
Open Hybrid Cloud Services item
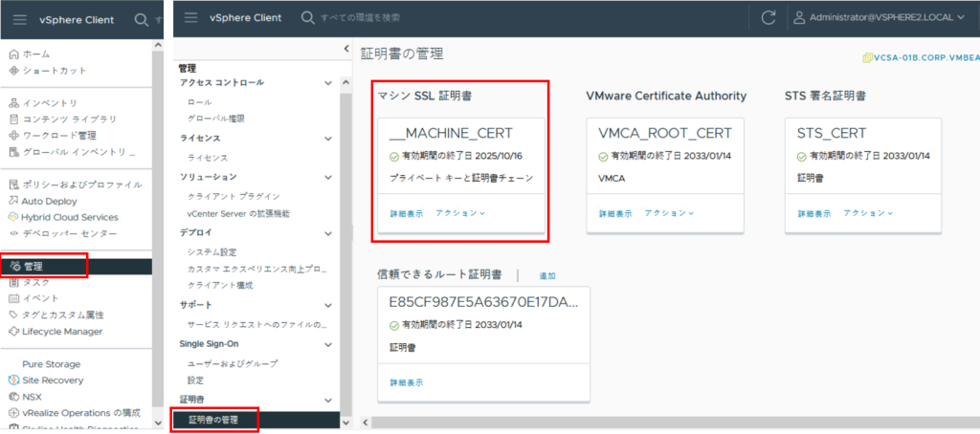pos(63,217)
